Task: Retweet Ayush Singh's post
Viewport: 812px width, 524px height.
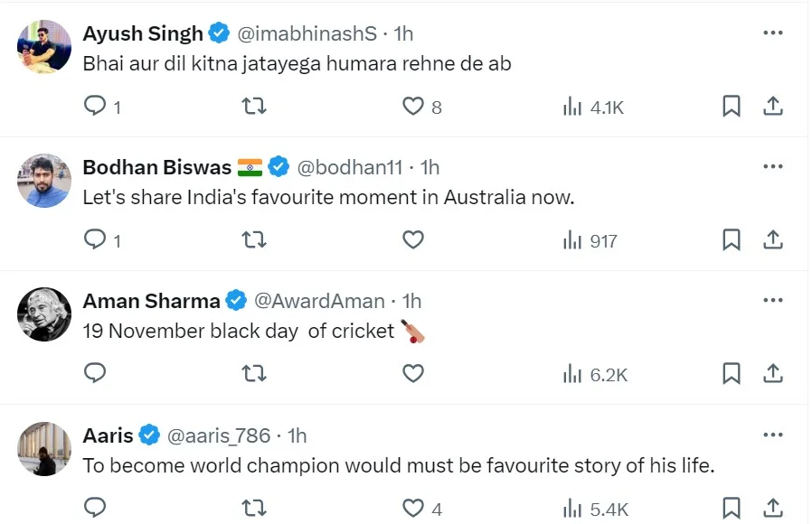Action: coord(255,107)
